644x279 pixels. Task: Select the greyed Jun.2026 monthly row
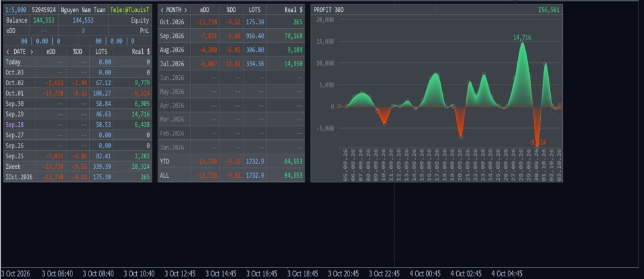tap(231, 78)
